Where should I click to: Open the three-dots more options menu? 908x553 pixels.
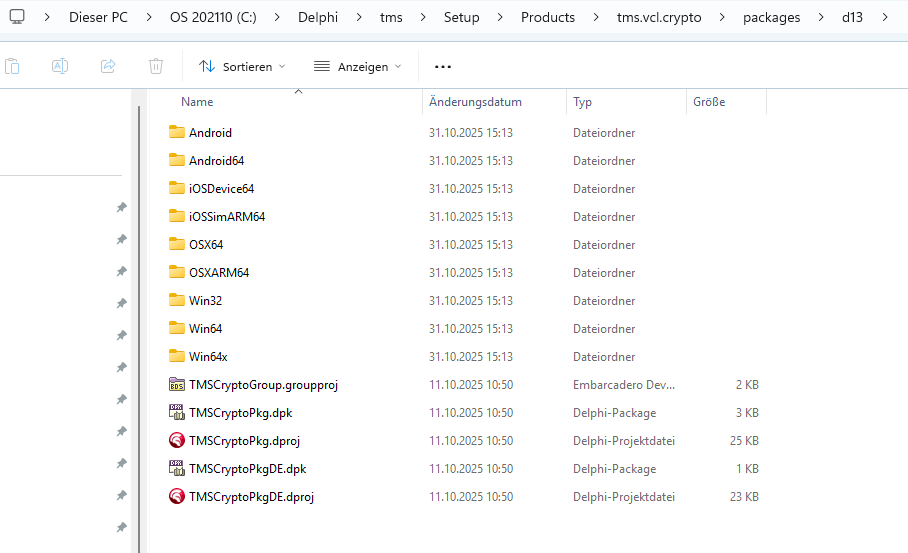443,66
